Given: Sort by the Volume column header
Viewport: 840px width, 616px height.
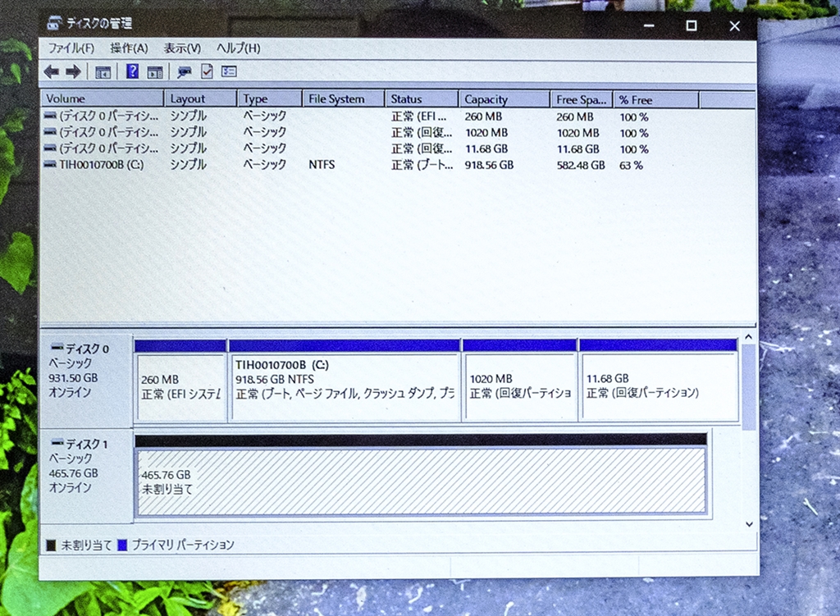Looking at the screenshot, I should [103, 98].
